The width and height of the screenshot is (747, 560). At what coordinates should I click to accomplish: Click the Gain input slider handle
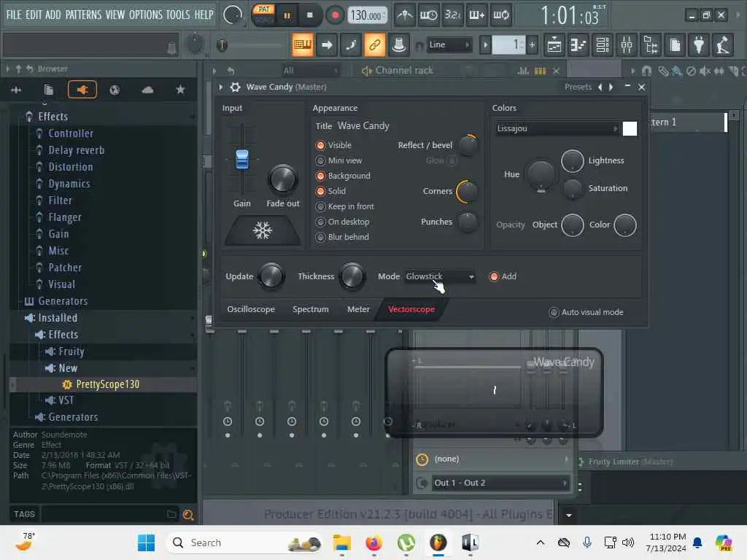point(242,160)
